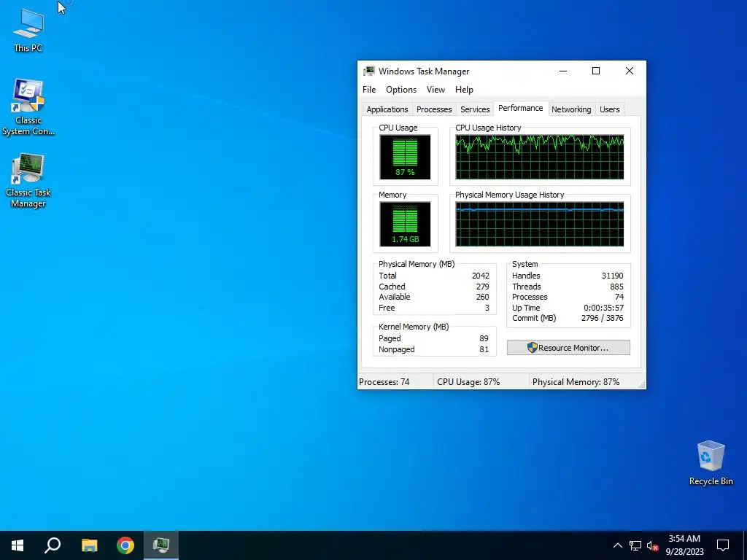Screen dimensions: 747x560
Task: Maximize the Windows Task Manager window
Action: click(596, 71)
